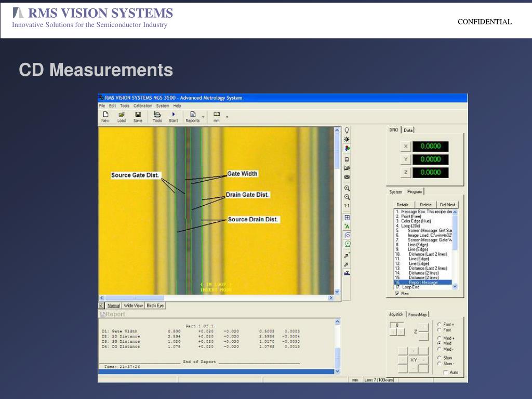Click the joystick counter field showing 0
This screenshot has height=399, width=532.
pos(397,325)
